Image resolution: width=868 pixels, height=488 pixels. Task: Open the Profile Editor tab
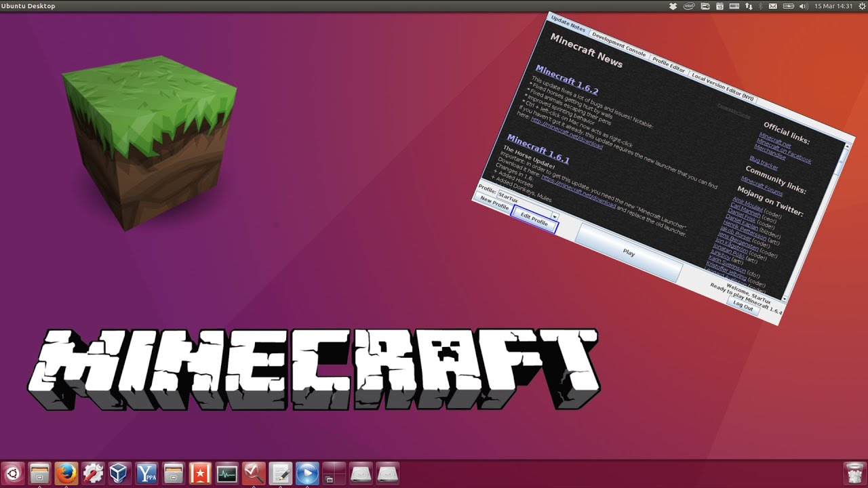[x=669, y=64]
